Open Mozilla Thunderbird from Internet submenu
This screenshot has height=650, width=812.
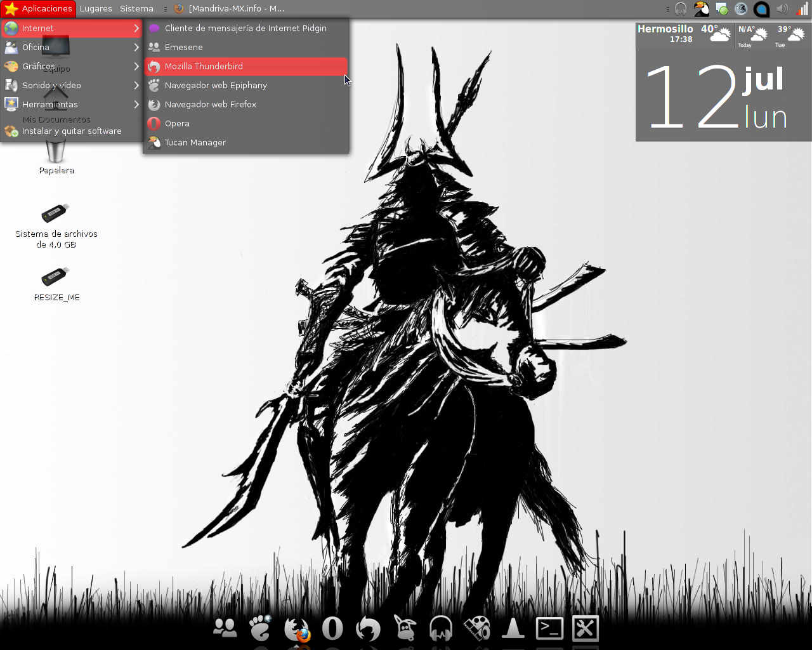(246, 66)
